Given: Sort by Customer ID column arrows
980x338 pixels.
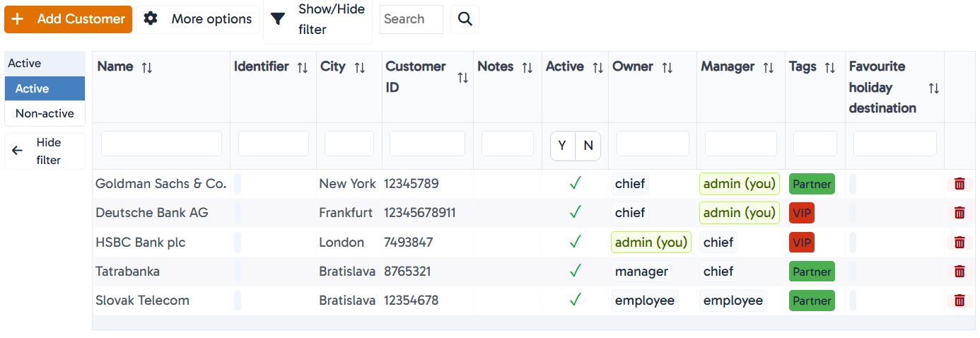Looking at the screenshot, I should pos(463,78).
